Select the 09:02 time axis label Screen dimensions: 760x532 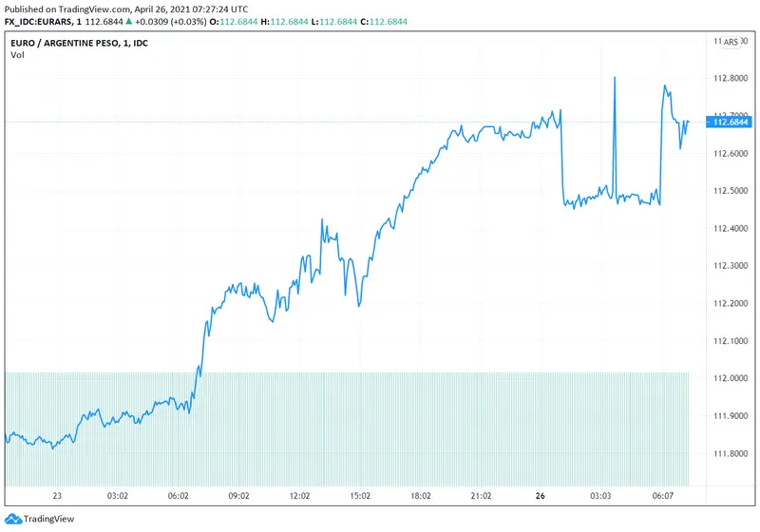point(237,495)
